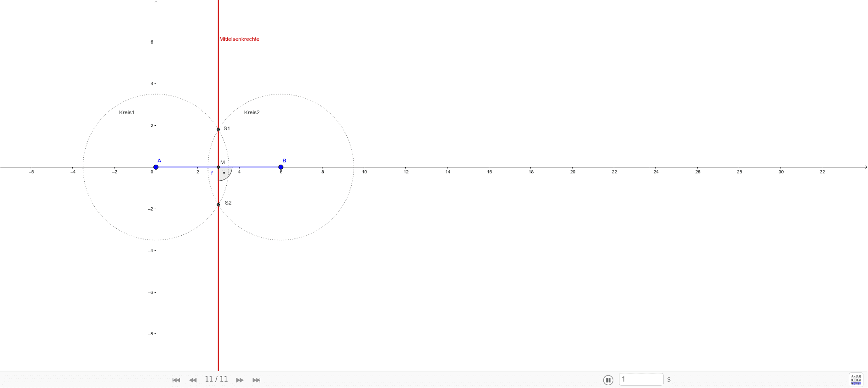This screenshot has width=868, height=388.
Task: Click the y-axis tick label −8
Action: (150, 334)
